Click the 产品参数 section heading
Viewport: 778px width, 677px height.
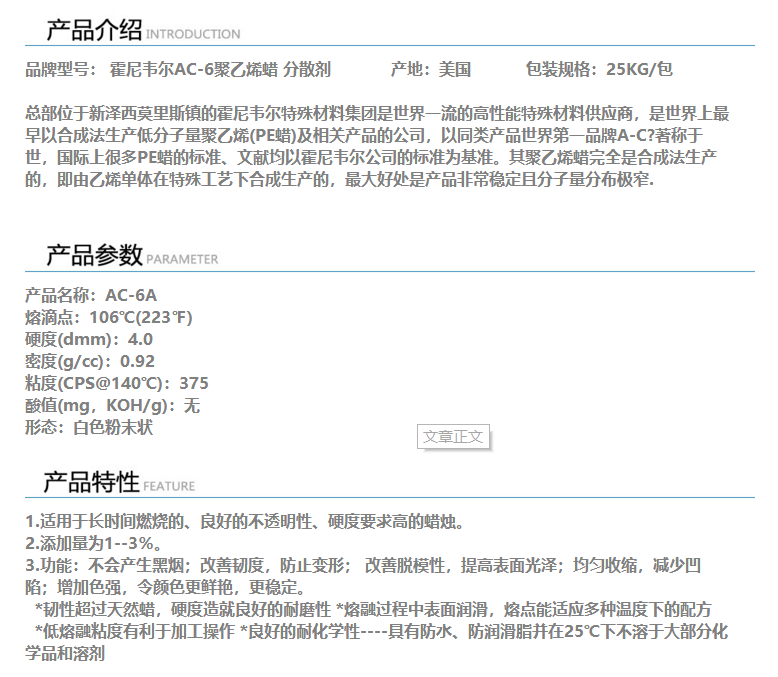94,255
